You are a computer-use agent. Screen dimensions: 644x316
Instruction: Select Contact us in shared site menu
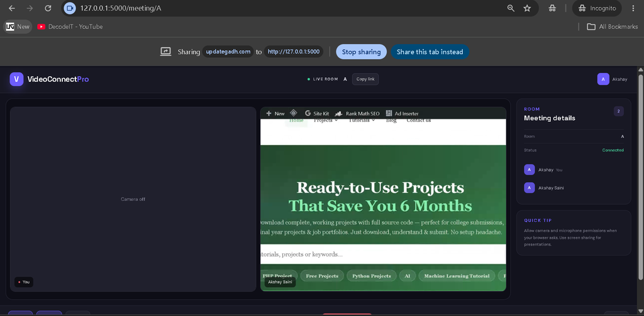(x=418, y=121)
